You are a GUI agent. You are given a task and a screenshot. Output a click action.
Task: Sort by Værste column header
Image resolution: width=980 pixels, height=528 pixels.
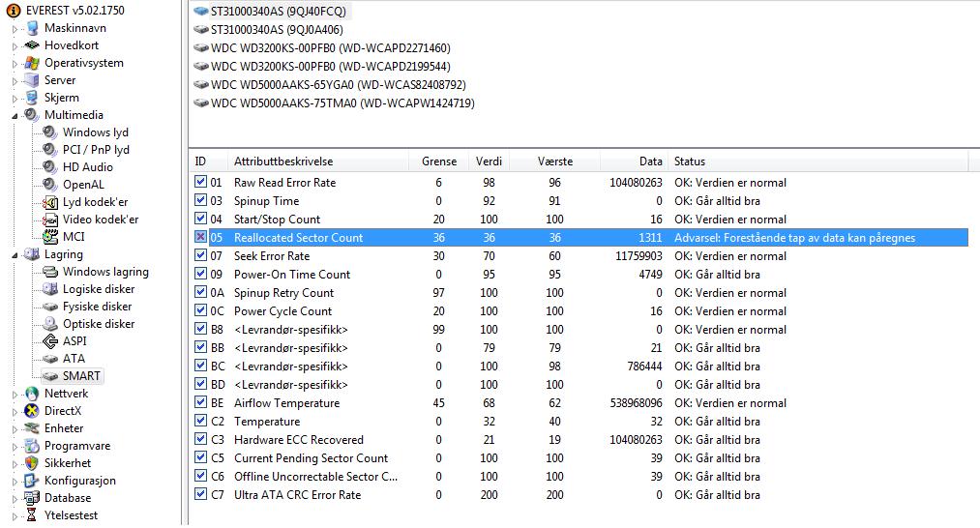(554, 161)
